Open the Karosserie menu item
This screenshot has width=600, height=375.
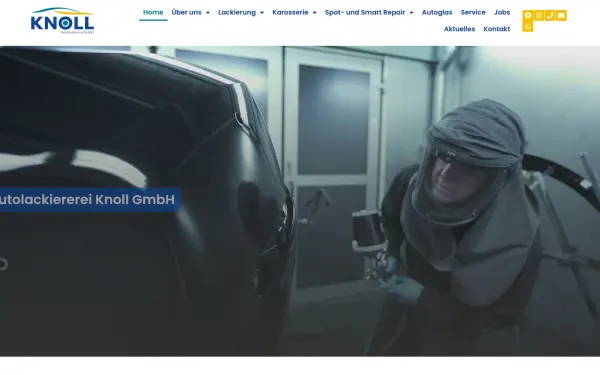click(x=290, y=12)
